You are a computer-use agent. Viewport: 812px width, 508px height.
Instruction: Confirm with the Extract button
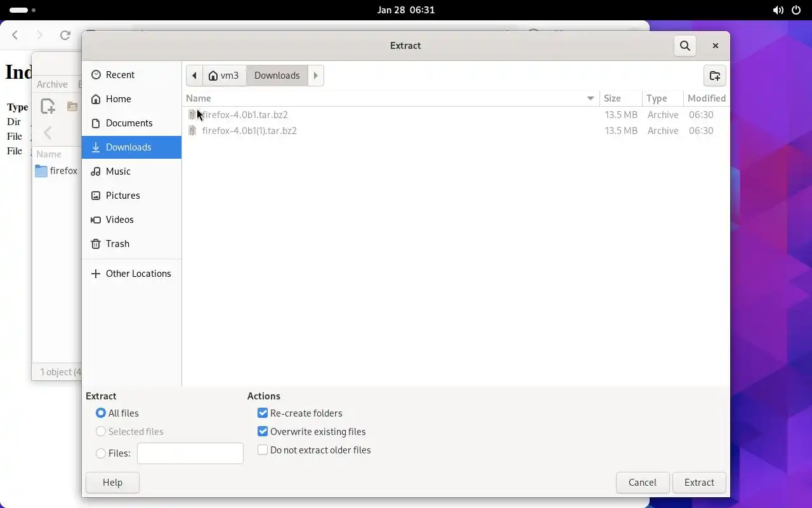[699, 483]
